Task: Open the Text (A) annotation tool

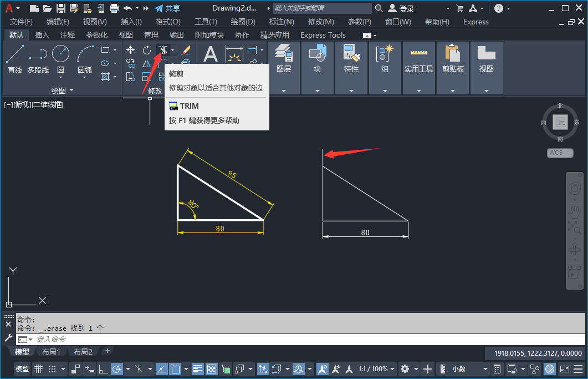Action: (x=211, y=54)
